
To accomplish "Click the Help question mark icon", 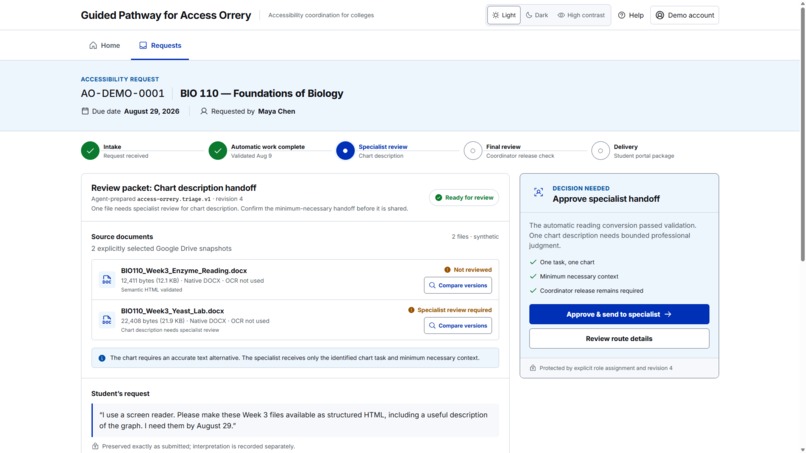I will pos(621,15).
